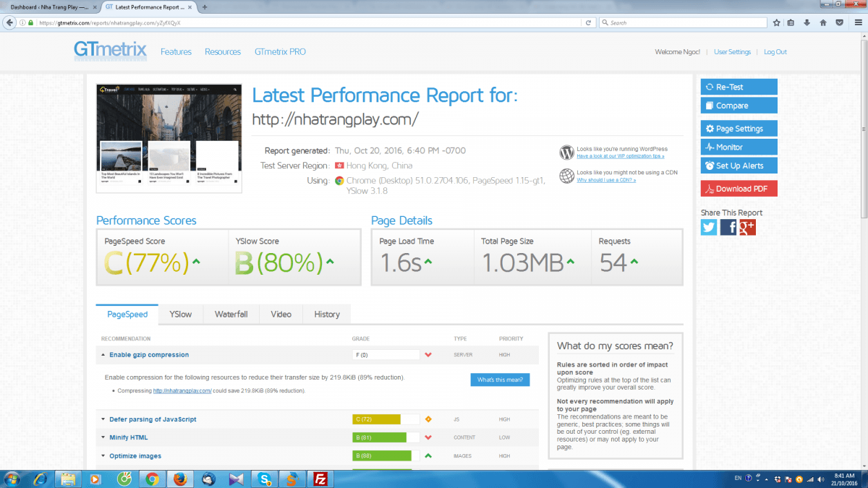Download the report as PDF
Screen dimensions: 868x488
coord(739,189)
